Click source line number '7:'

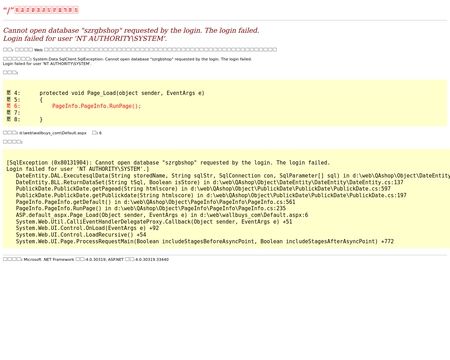(x=17, y=113)
